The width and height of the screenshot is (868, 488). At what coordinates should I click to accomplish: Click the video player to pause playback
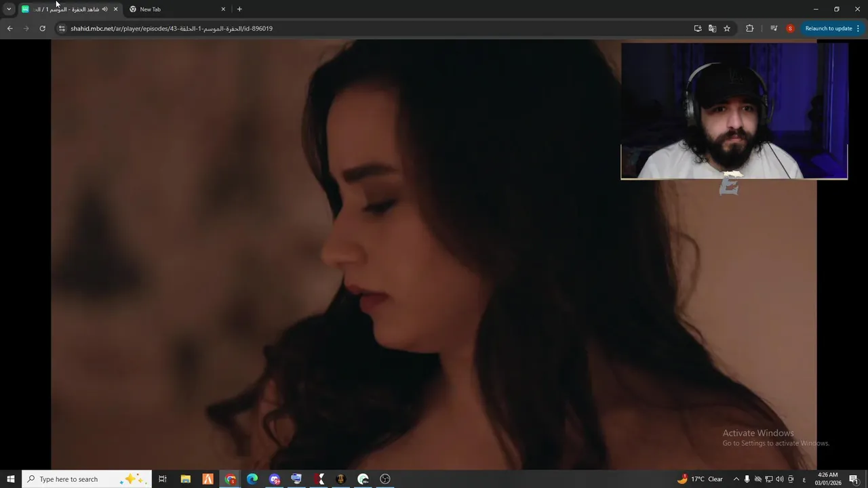tap(434, 254)
